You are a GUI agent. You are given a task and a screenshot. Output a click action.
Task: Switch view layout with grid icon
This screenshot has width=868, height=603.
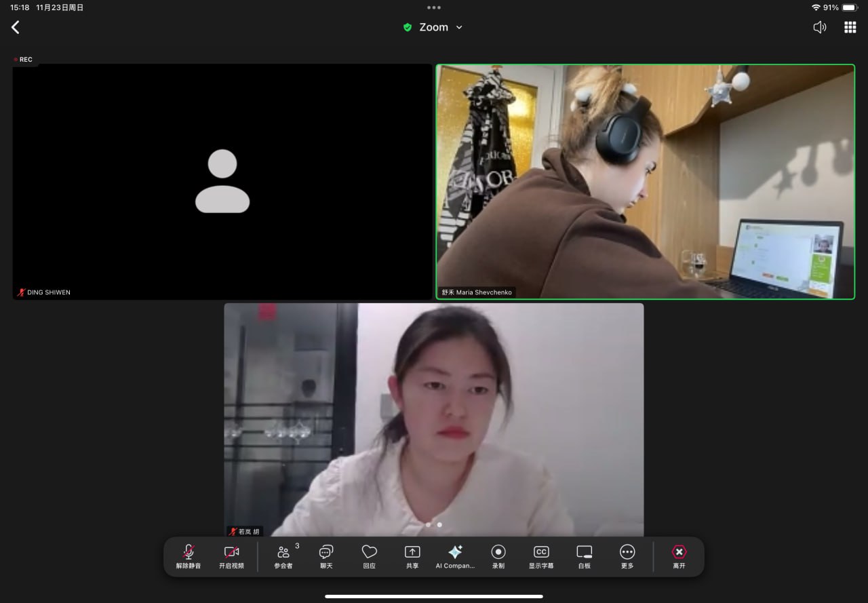click(x=850, y=27)
